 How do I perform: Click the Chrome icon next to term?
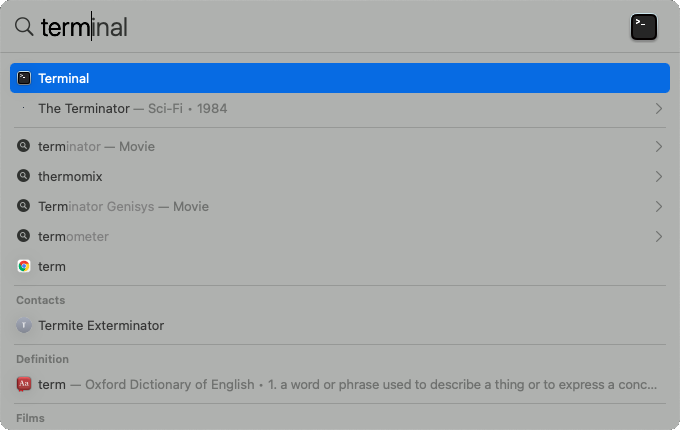pos(24,266)
